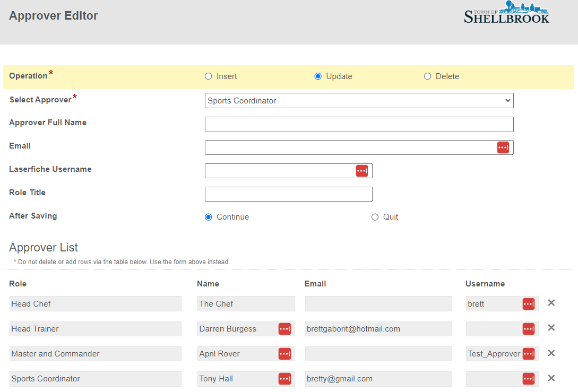Select Quit for After Saving
The image size is (578, 392).
pyautogui.click(x=375, y=217)
